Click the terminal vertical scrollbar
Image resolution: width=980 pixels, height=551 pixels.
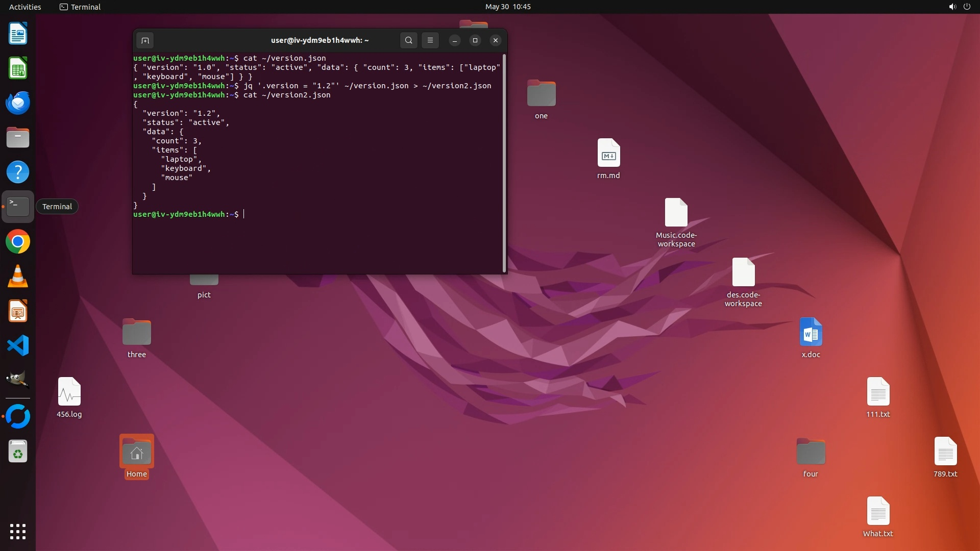[504, 163]
